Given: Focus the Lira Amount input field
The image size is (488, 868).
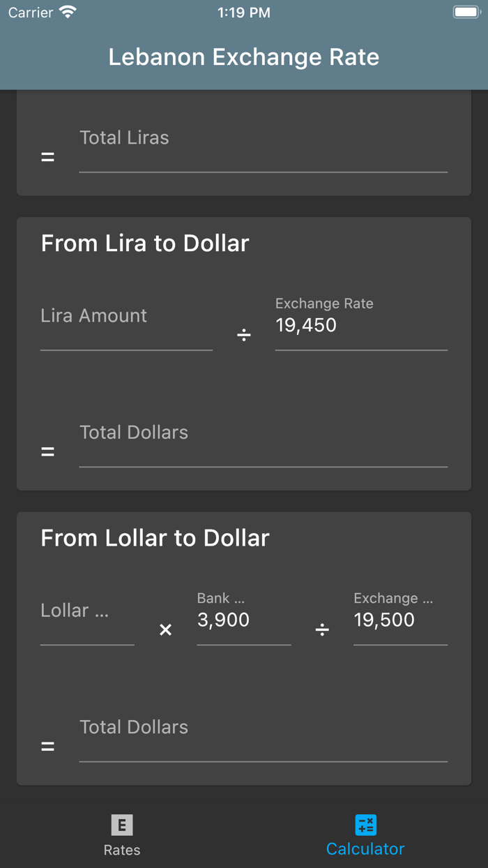Looking at the screenshot, I should point(126,326).
